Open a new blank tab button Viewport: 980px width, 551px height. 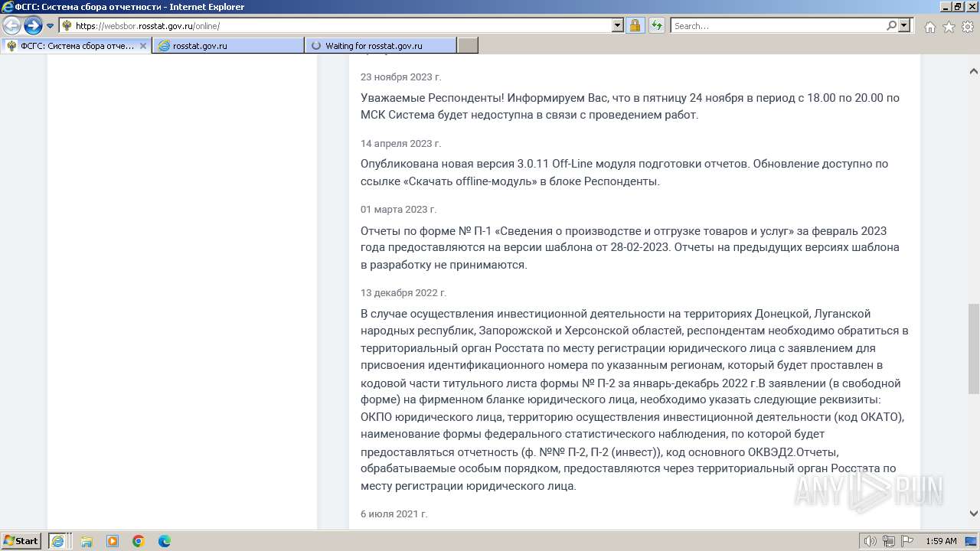point(468,46)
